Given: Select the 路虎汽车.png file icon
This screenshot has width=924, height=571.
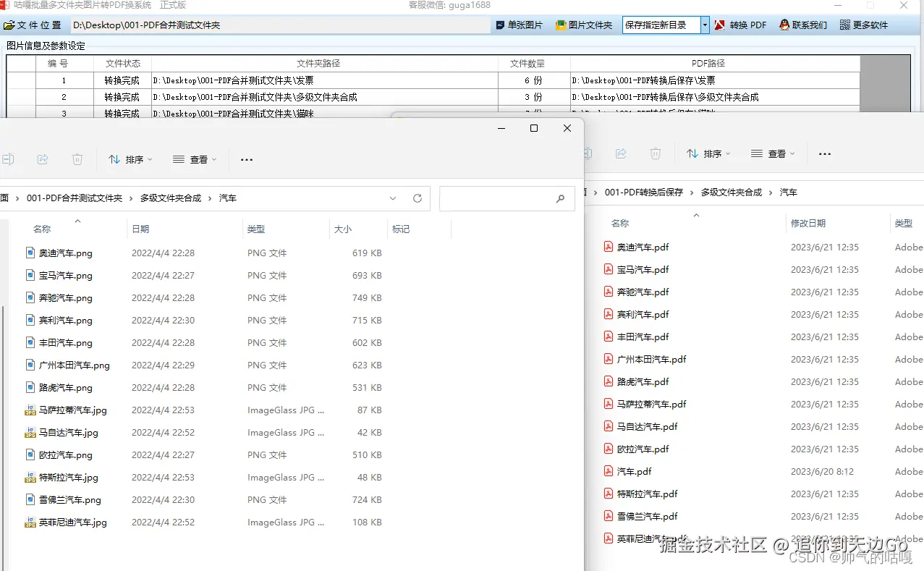Looking at the screenshot, I should [30, 387].
